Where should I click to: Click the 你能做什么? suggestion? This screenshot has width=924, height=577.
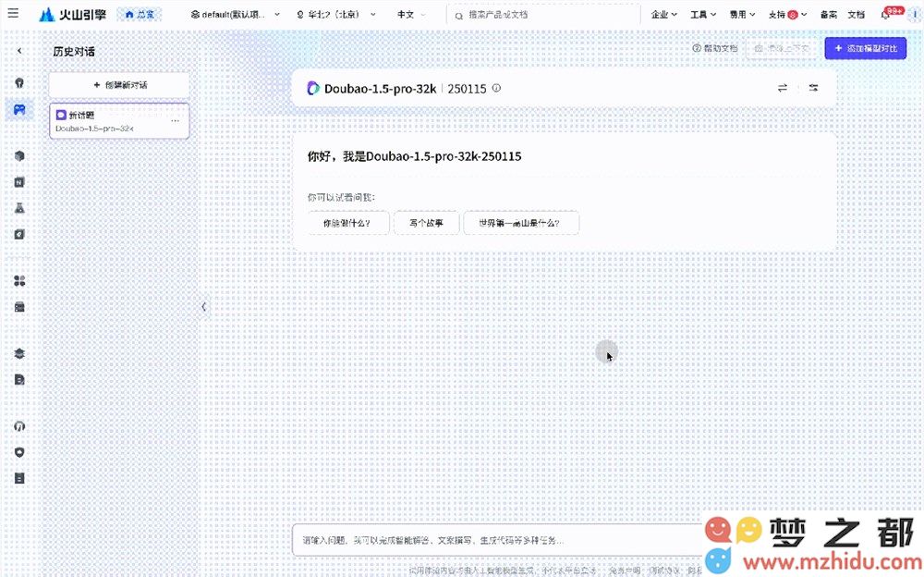(347, 223)
